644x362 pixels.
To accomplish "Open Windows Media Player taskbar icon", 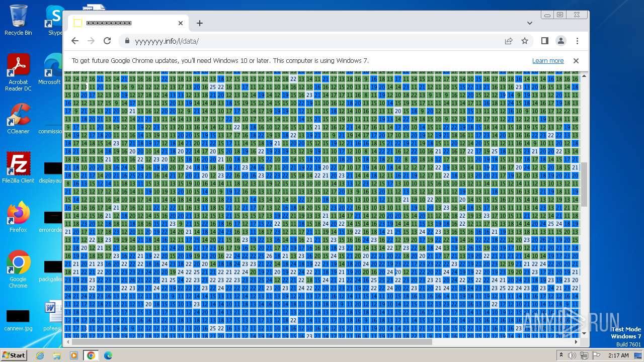I will (74, 355).
